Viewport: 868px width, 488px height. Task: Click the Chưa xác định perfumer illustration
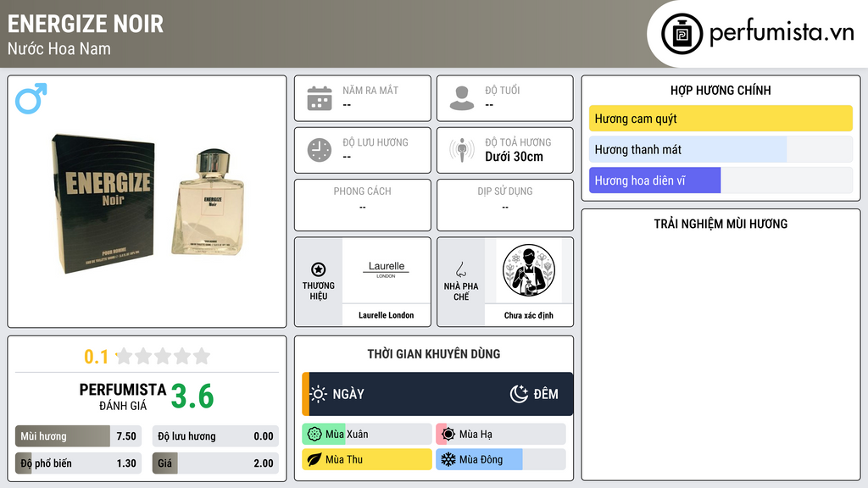[x=529, y=270]
